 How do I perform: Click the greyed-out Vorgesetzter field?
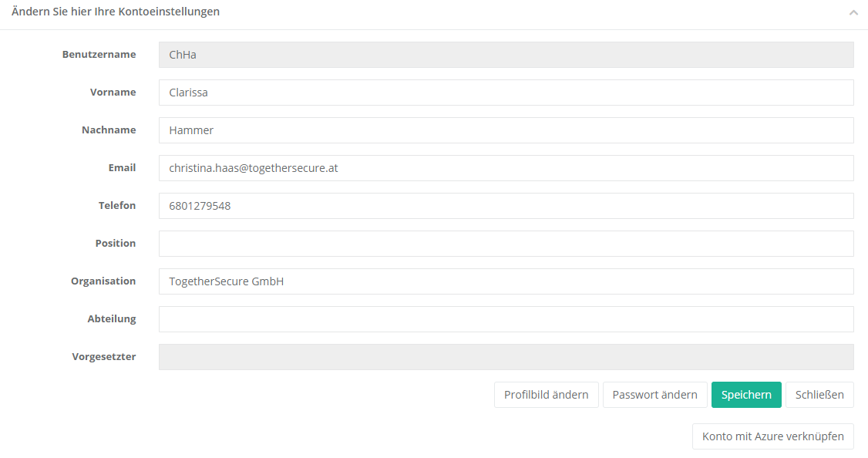[506, 357]
